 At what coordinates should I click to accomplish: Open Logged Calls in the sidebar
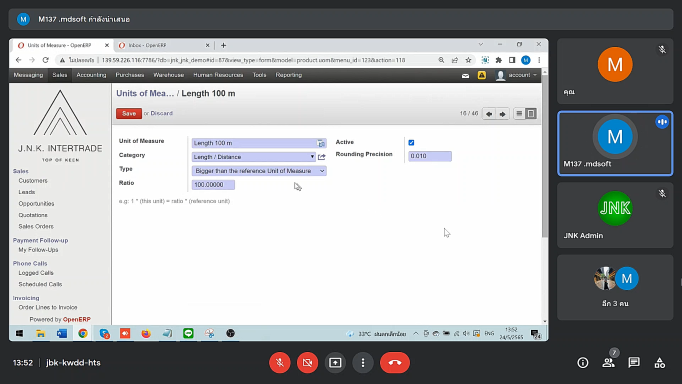point(36,273)
